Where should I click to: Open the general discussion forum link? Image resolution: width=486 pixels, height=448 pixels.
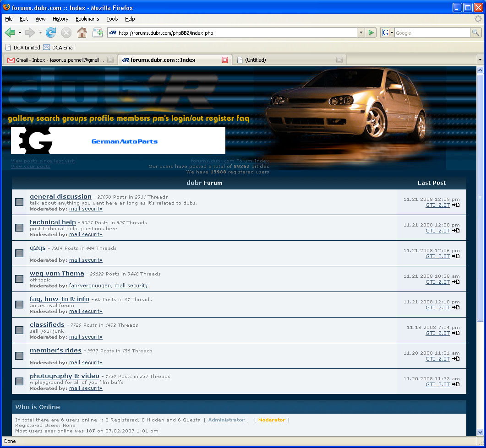tap(60, 197)
